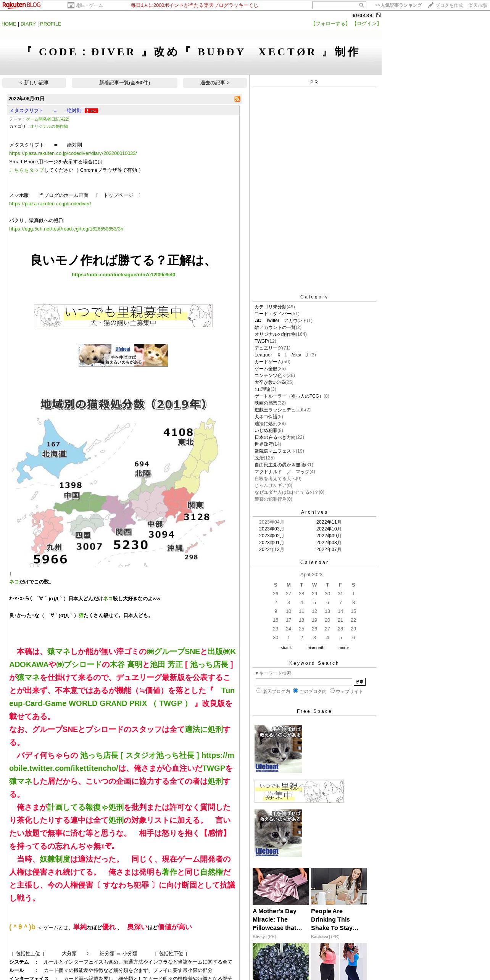Click the 過去の記事 button

click(215, 83)
